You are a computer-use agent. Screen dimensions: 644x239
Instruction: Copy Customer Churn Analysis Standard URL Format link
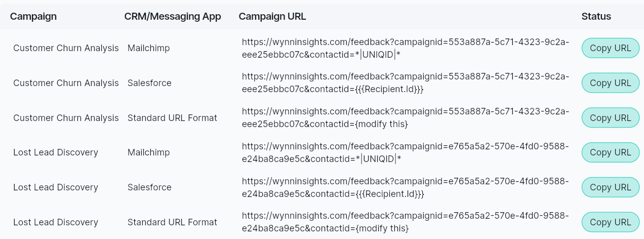pyautogui.click(x=610, y=118)
